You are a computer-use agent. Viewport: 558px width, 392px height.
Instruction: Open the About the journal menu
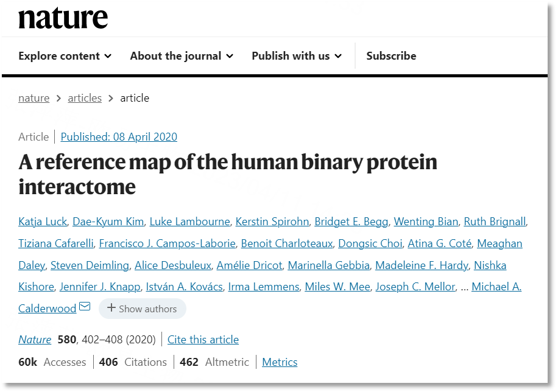pyautogui.click(x=182, y=56)
